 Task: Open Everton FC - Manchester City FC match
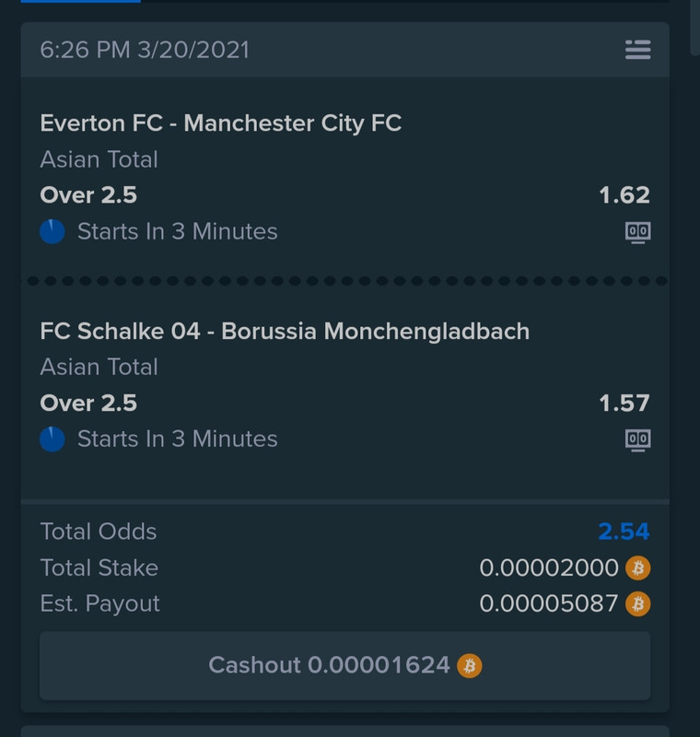point(221,123)
